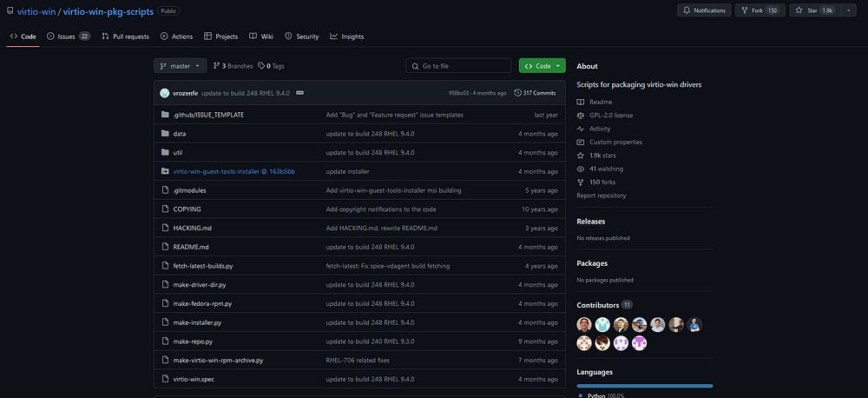Click the file icon beside make-driver-dir.py
Screen dimensions: 868x398
click(164, 284)
